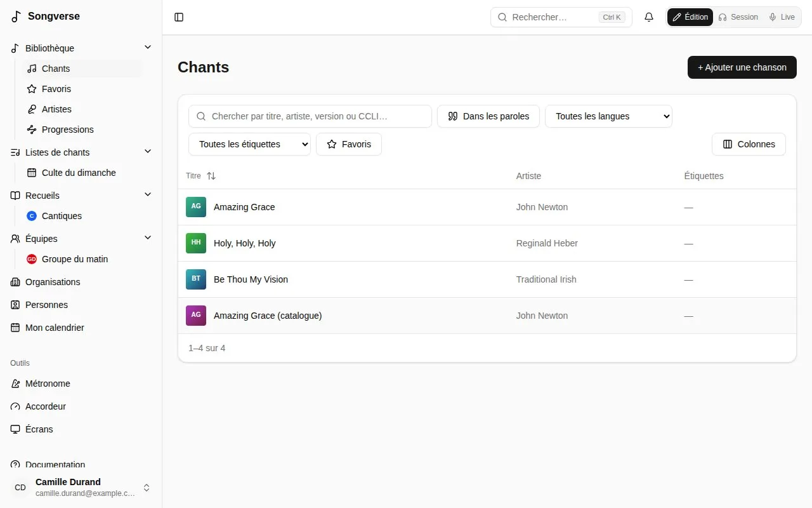
Task: Open Documentation link
Action: coord(81,465)
